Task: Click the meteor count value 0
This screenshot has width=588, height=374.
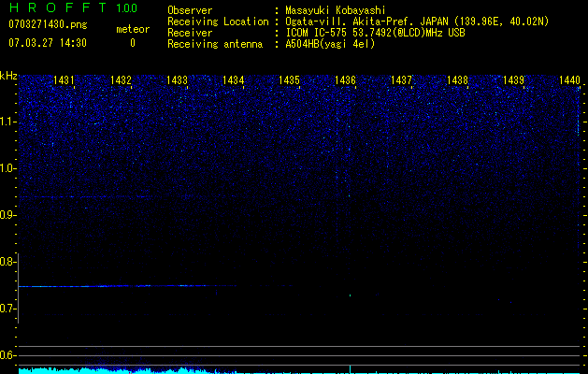Action: tap(133, 43)
